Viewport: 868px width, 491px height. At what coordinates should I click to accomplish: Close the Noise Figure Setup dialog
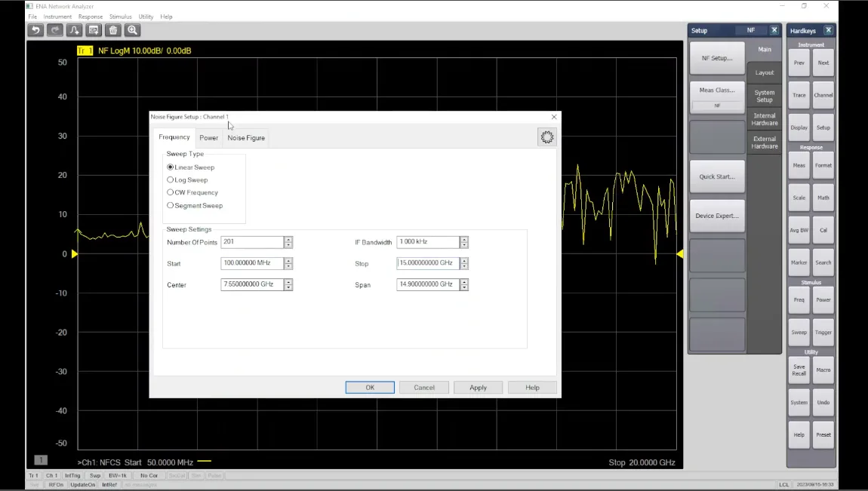tap(554, 117)
